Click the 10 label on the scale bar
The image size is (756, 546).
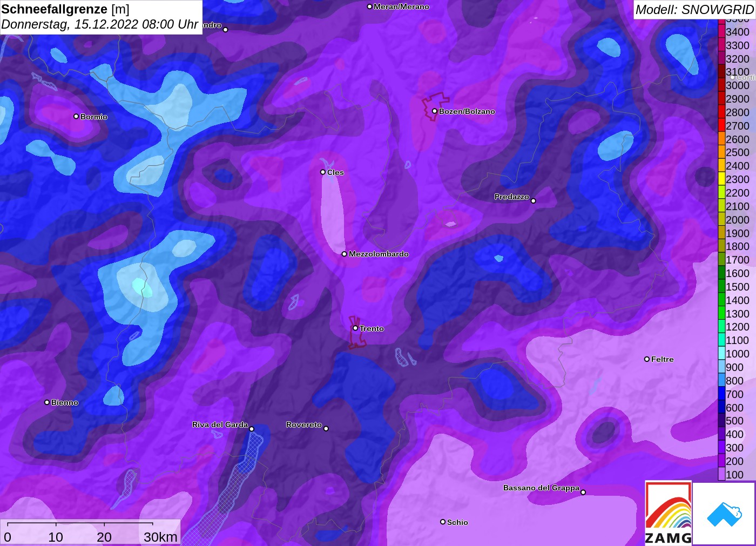56,537
